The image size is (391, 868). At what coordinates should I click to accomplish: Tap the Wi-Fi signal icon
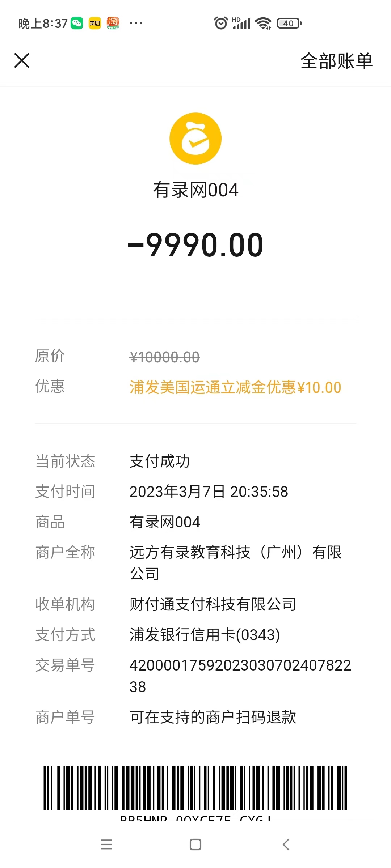[263, 24]
